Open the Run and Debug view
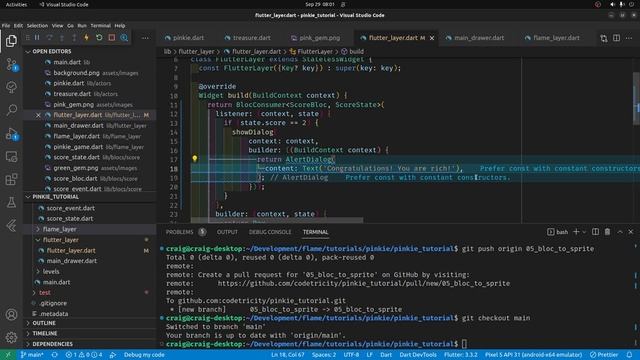640x360 pixels. point(11,133)
